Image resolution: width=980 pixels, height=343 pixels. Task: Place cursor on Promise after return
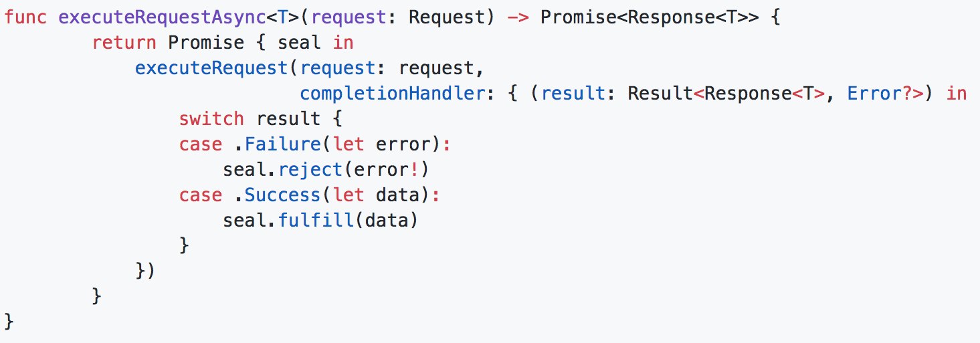click(206, 43)
